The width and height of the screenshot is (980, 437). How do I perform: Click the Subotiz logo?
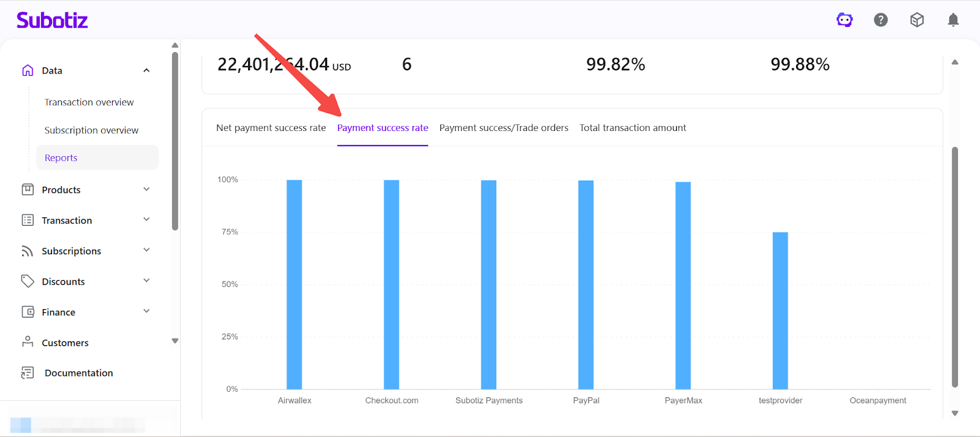point(52,20)
